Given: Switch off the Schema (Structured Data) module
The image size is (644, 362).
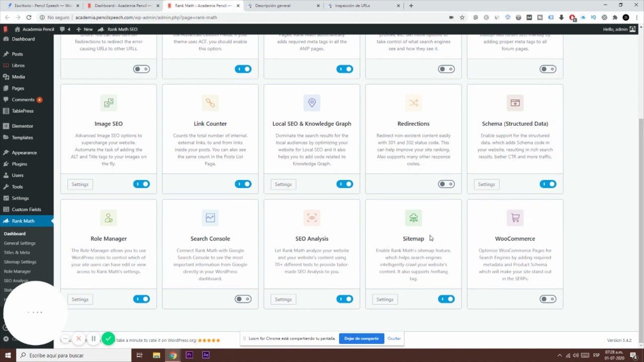Looking at the screenshot, I should coord(548,184).
